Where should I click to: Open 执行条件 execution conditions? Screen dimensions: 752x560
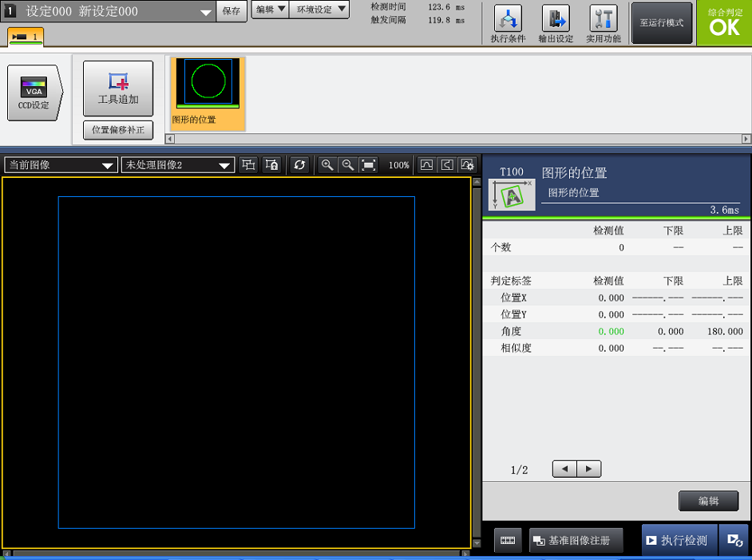coord(508,23)
